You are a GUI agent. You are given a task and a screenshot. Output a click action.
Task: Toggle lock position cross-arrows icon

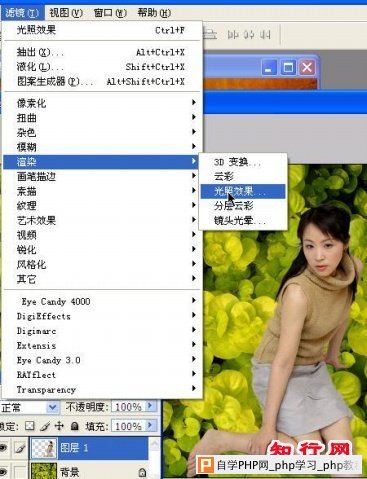[59, 426]
